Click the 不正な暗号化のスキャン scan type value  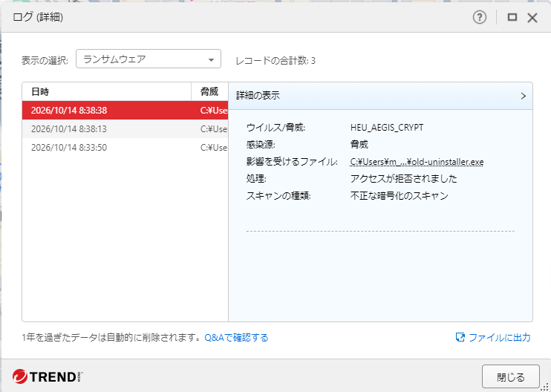pyautogui.click(x=400, y=196)
